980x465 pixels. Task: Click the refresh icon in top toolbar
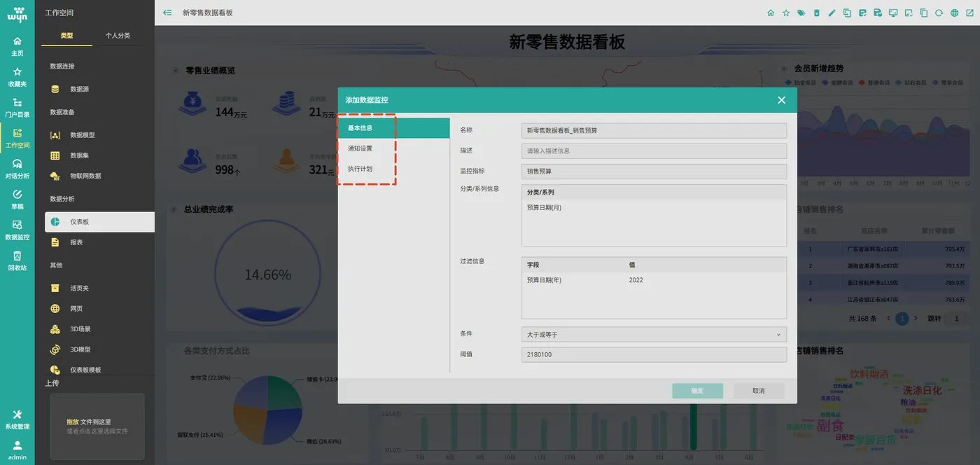pos(939,13)
